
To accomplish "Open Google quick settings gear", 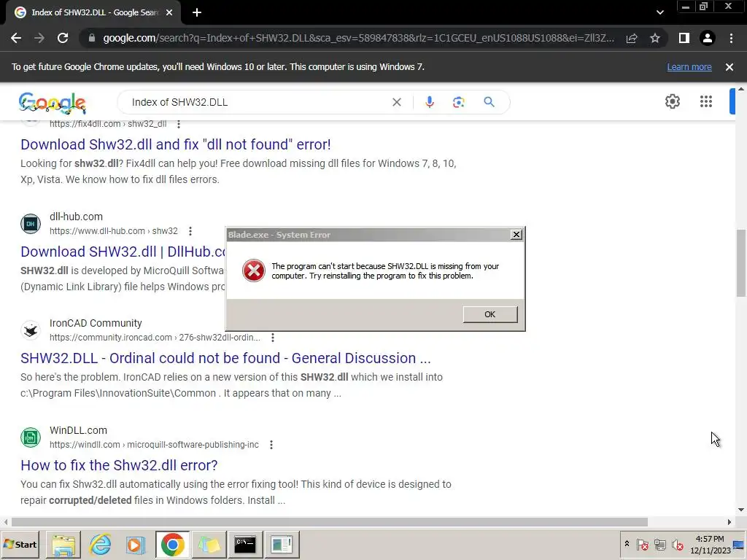I will tap(672, 101).
